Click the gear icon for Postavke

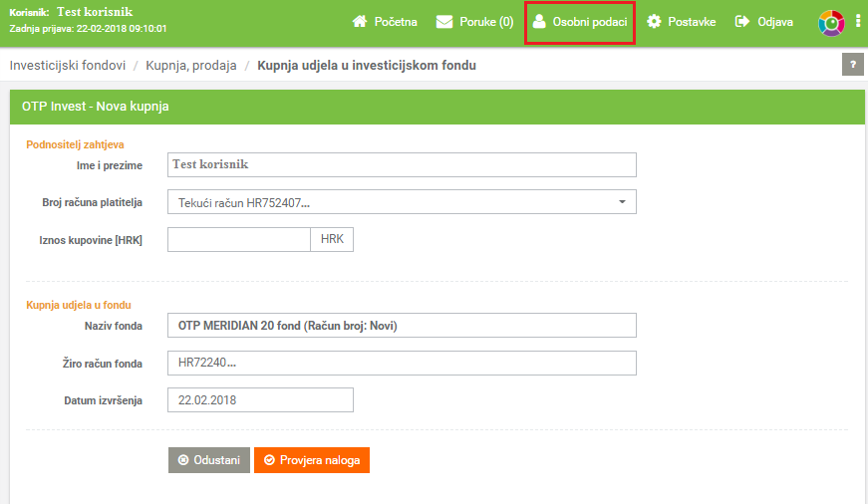(x=654, y=22)
